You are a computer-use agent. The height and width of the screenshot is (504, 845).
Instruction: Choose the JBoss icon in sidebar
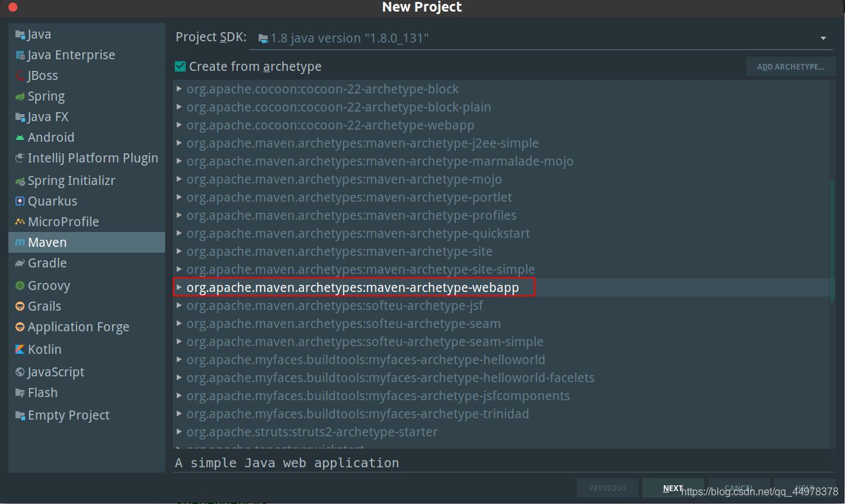[x=20, y=76]
